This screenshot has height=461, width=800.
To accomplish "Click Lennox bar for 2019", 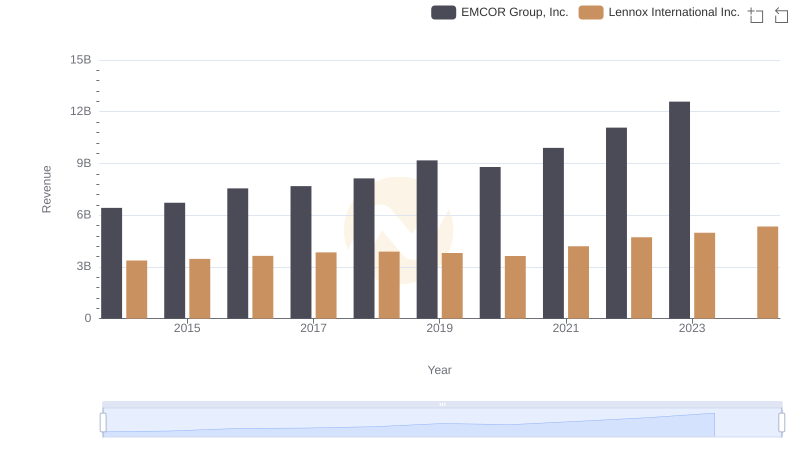I will tap(452, 286).
